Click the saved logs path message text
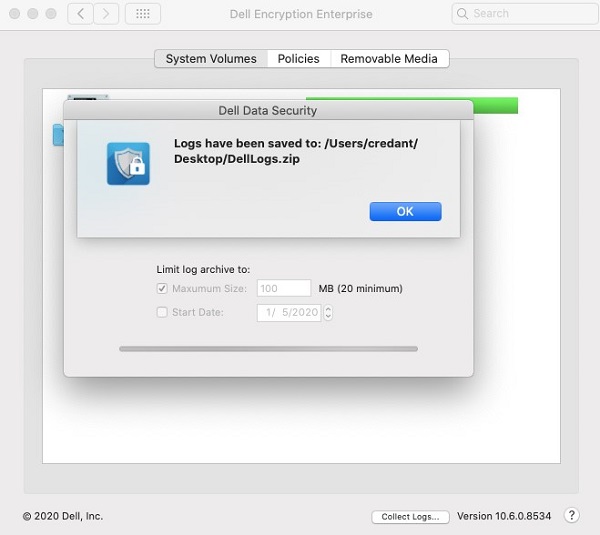 click(x=296, y=151)
